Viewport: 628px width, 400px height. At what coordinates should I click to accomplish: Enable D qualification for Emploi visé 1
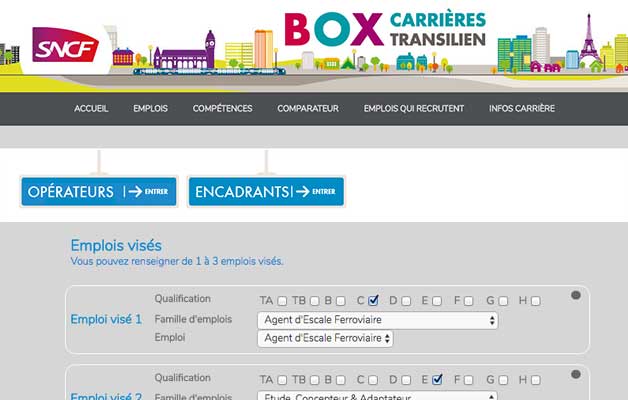tap(406, 301)
